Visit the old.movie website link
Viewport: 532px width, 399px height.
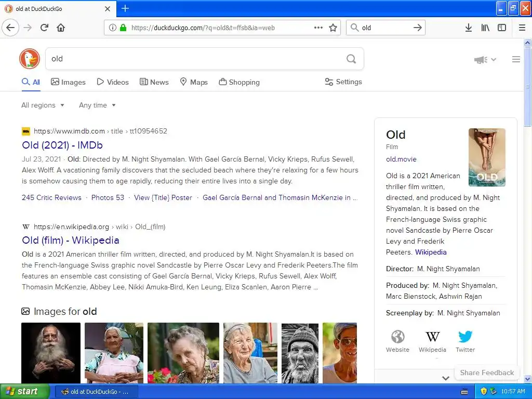coord(401,159)
